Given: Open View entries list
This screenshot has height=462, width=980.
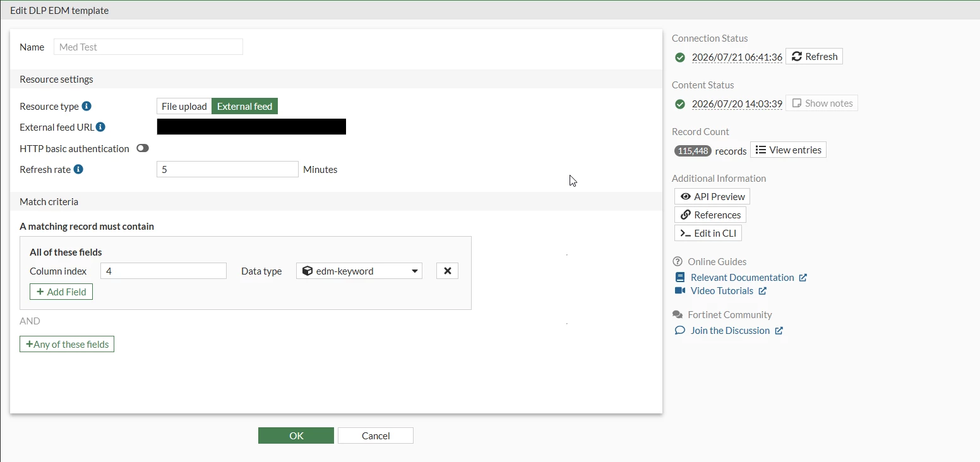Looking at the screenshot, I should click(x=788, y=150).
